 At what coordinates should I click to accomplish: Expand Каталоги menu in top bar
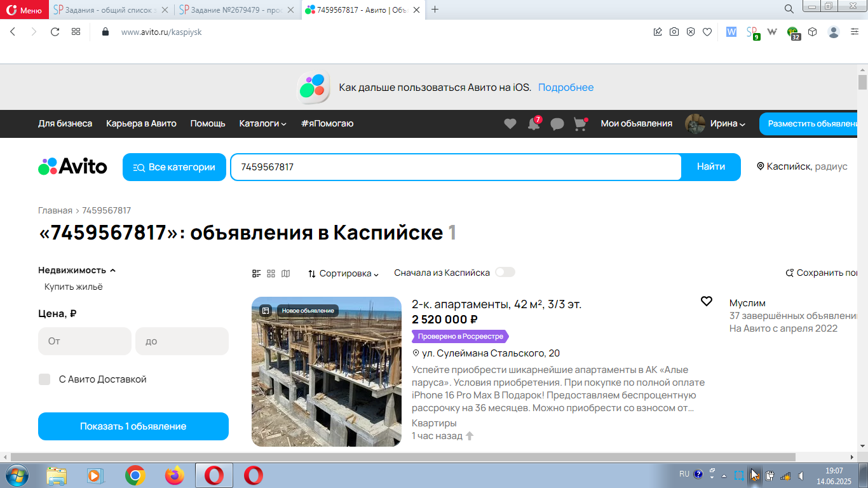263,123
